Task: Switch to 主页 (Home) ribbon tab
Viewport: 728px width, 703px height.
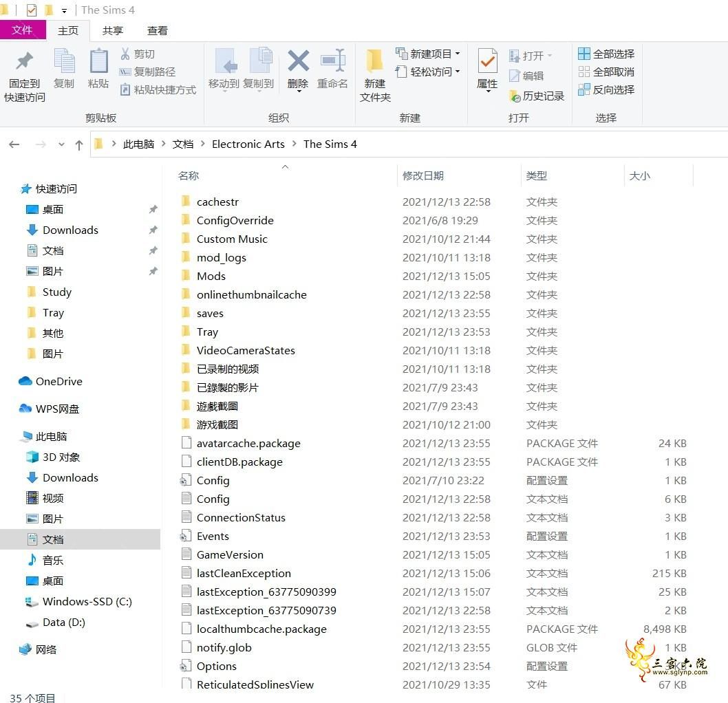Action: point(68,31)
